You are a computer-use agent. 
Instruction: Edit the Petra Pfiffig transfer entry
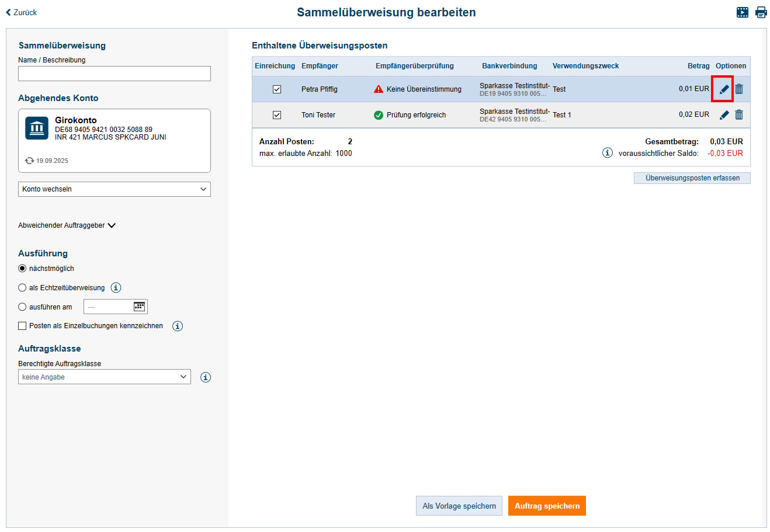click(724, 89)
